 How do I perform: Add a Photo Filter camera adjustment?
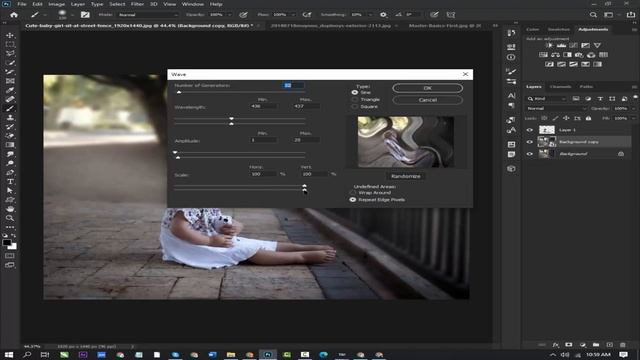point(579,55)
